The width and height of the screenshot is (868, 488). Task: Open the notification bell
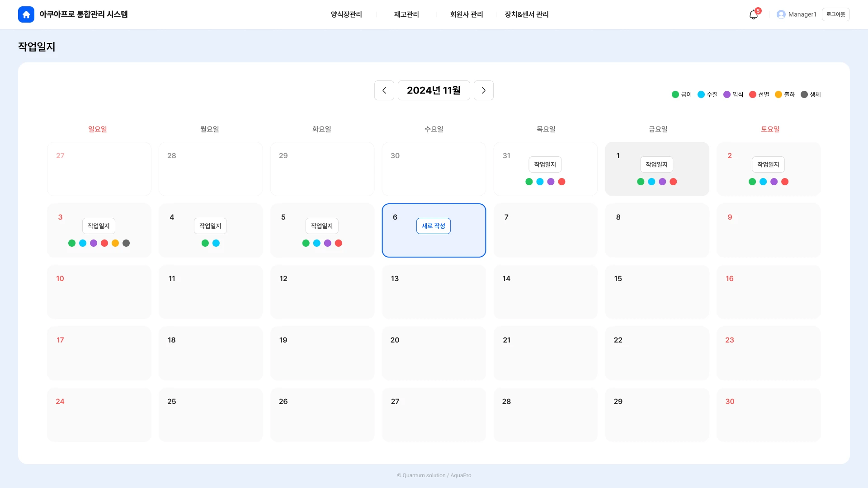(x=753, y=14)
